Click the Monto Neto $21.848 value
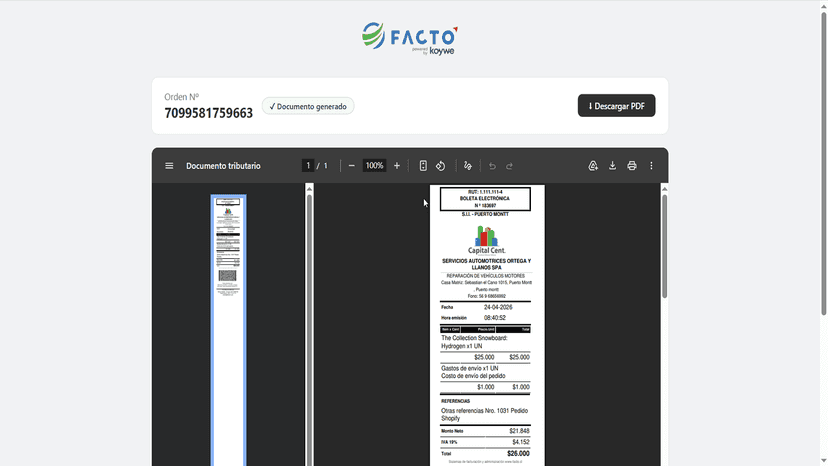 pyautogui.click(x=520, y=431)
